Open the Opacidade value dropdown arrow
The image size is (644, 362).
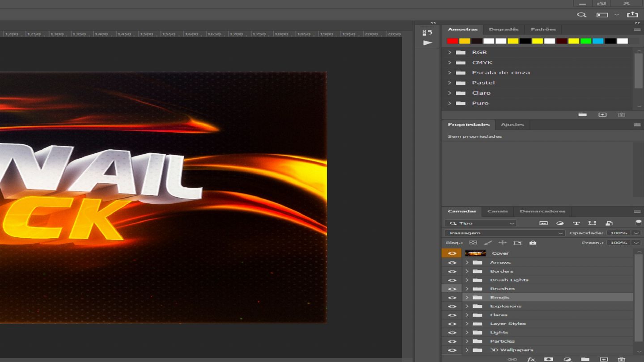click(x=636, y=233)
